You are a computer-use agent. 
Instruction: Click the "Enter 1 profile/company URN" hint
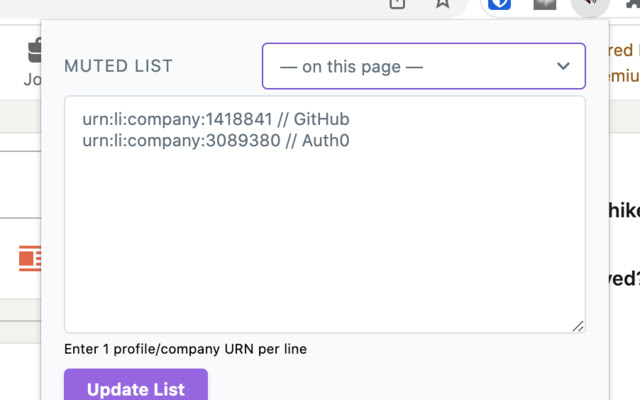[185, 349]
